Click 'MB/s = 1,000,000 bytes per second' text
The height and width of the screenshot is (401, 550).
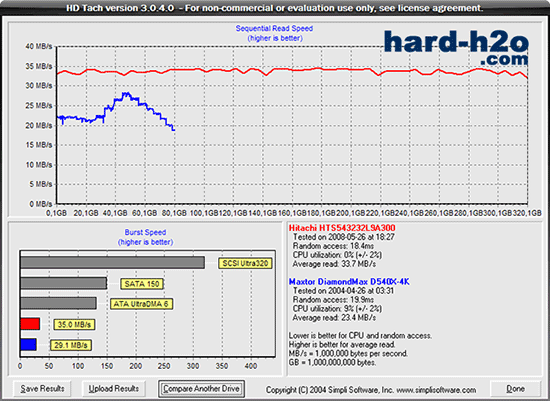click(348, 353)
